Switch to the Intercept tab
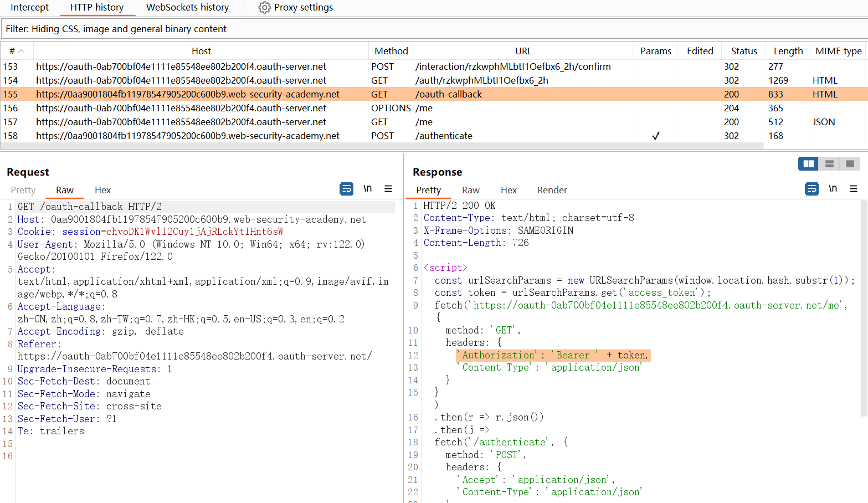The height and width of the screenshot is (503, 868). (x=29, y=8)
